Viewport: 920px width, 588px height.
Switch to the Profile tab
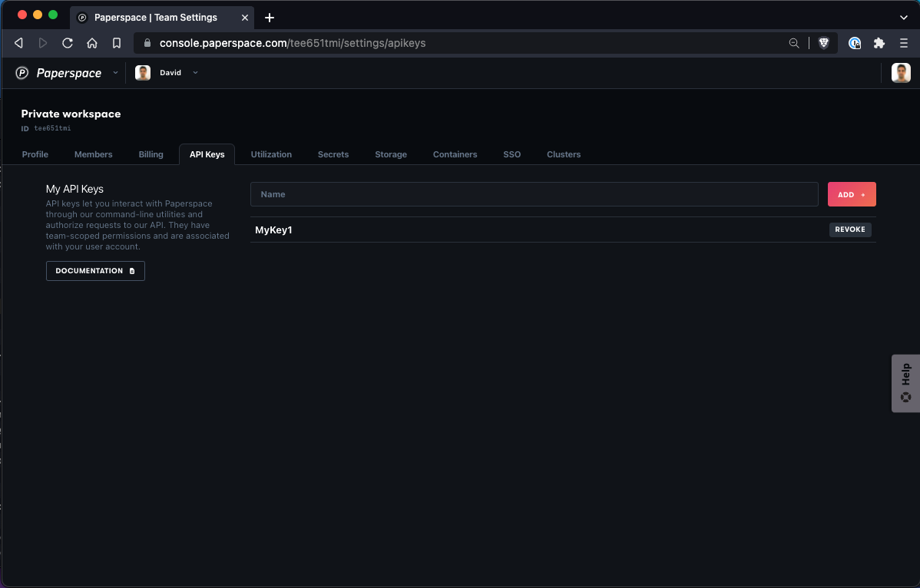pos(35,154)
